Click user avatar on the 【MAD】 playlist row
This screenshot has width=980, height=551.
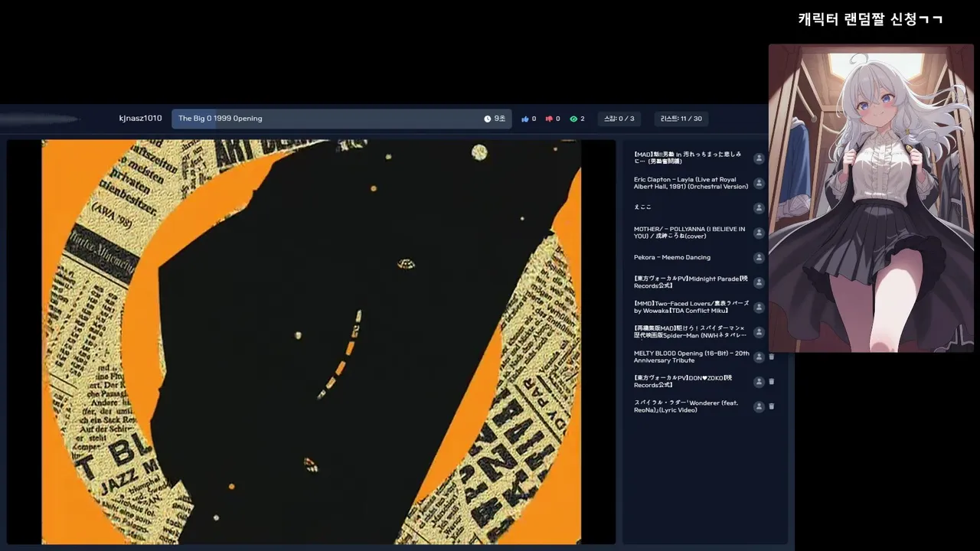tap(759, 158)
